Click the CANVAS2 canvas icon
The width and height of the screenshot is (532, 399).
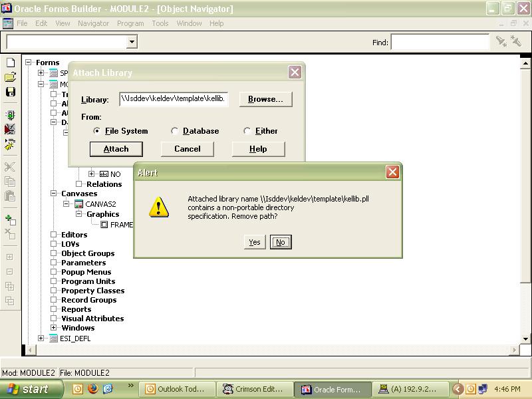78,204
